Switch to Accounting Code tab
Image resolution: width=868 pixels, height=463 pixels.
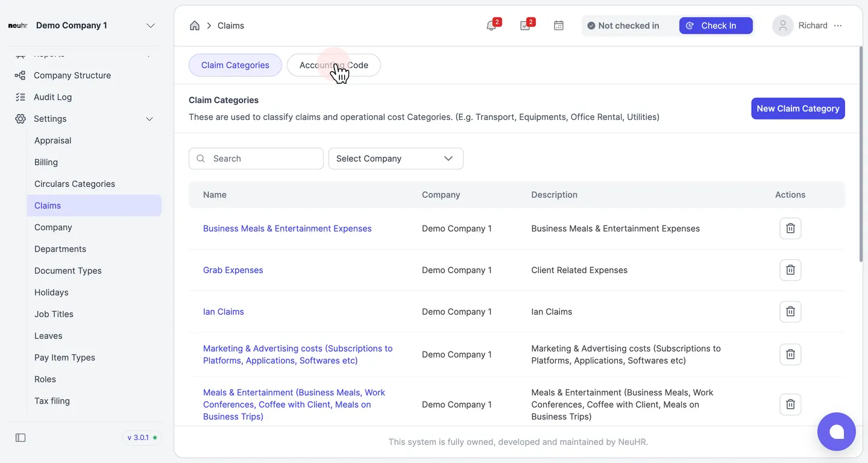tap(334, 65)
